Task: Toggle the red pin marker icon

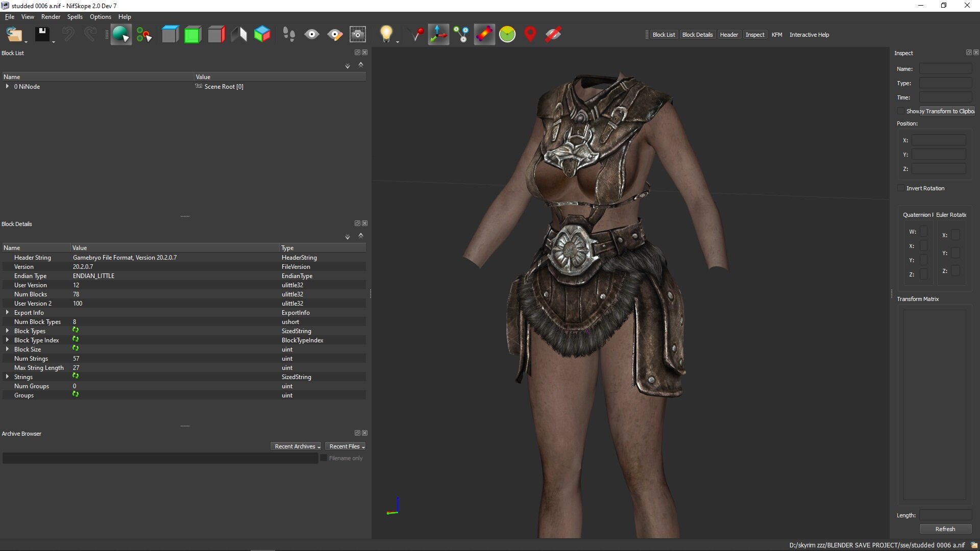Action: [417, 35]
